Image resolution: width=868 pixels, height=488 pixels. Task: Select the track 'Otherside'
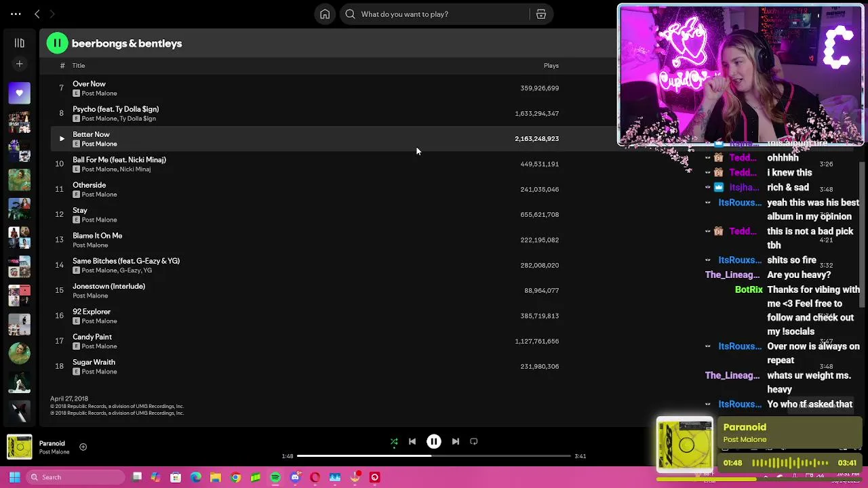(89, 185)
